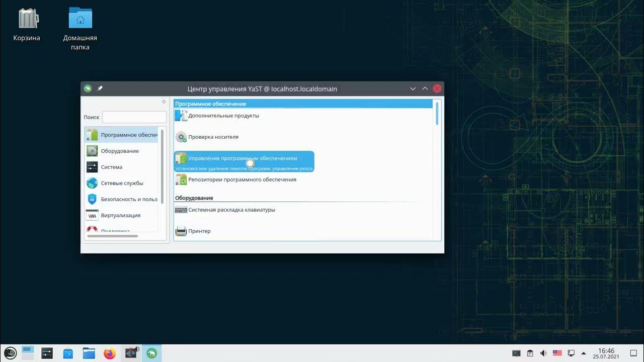Click the YaST window menu icon in title bar
This screenshot has height=362, width=644.
pyautogui.click(x=88, y=88)
